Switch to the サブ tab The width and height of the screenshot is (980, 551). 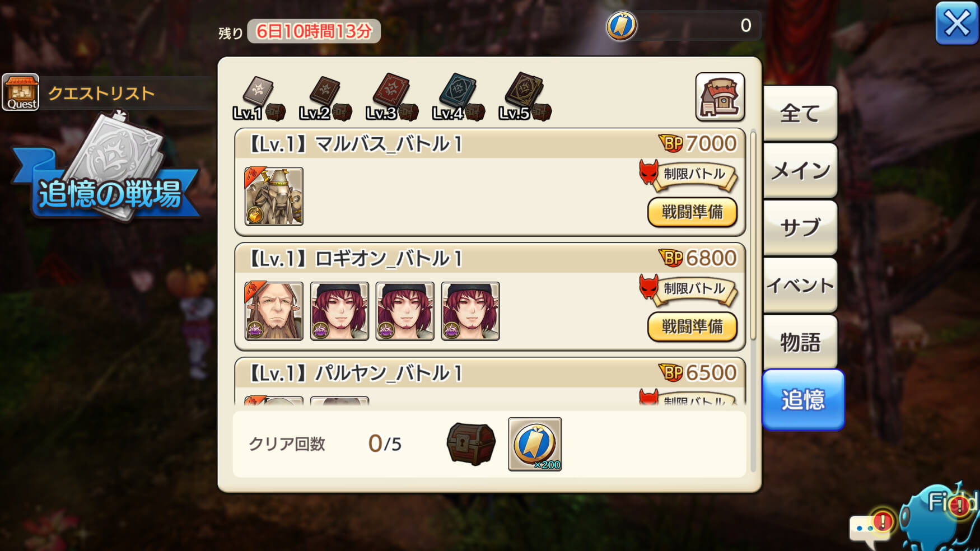pyautogui.click(x=800, y=228)
